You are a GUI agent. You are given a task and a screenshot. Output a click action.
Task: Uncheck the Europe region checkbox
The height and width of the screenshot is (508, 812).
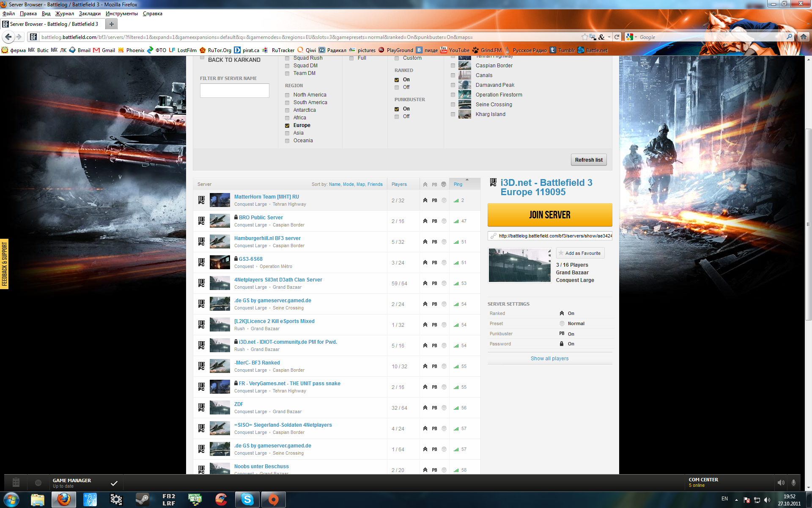tap(287, 125)
